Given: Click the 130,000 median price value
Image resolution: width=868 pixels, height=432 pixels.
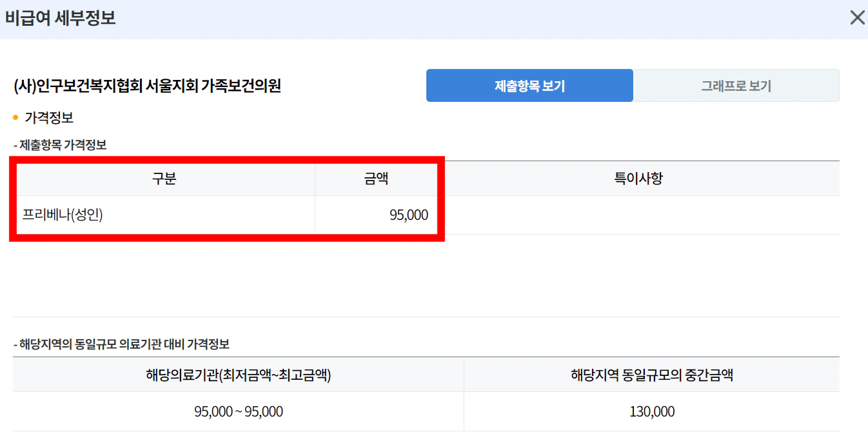Looking at the screenshot, I should [x=653, y=411].
